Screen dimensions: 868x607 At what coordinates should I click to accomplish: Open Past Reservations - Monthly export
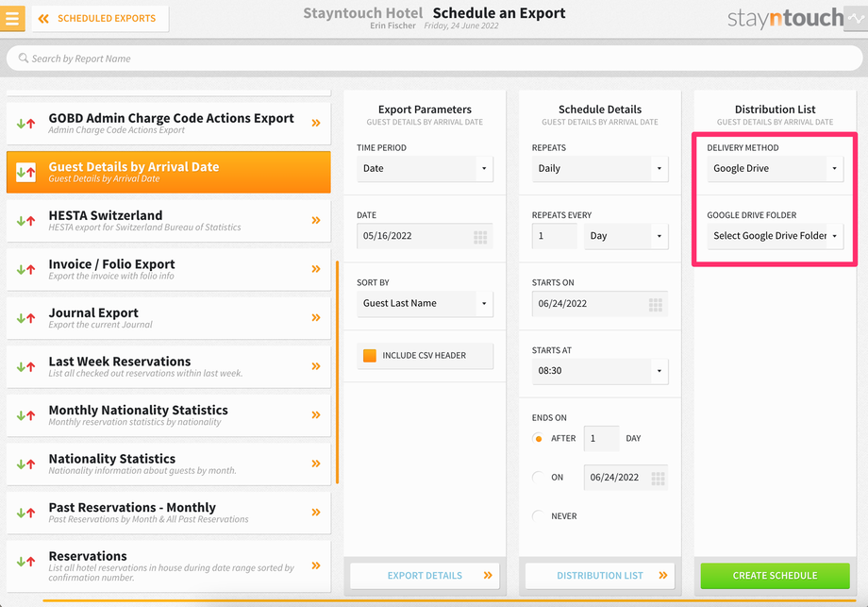[168, 513]
